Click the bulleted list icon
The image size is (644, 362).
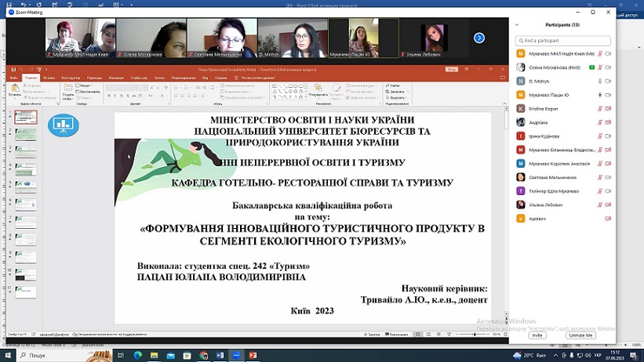176,88
